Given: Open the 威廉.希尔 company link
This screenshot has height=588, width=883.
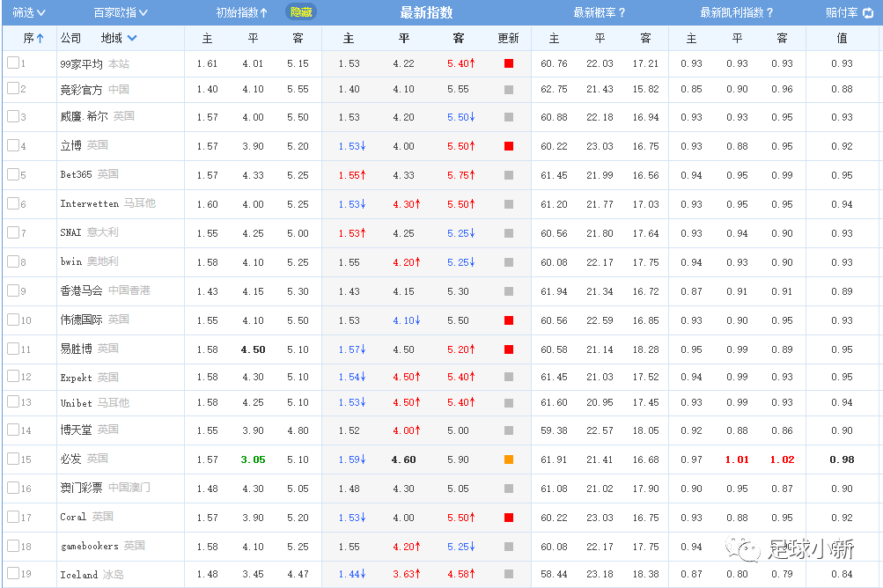Looking at the screenshot, I should [x=84, y=116].
